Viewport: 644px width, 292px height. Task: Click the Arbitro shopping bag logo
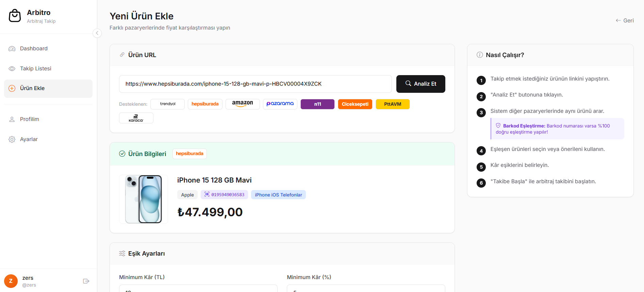pyautogui.click(x=15, y=16)
